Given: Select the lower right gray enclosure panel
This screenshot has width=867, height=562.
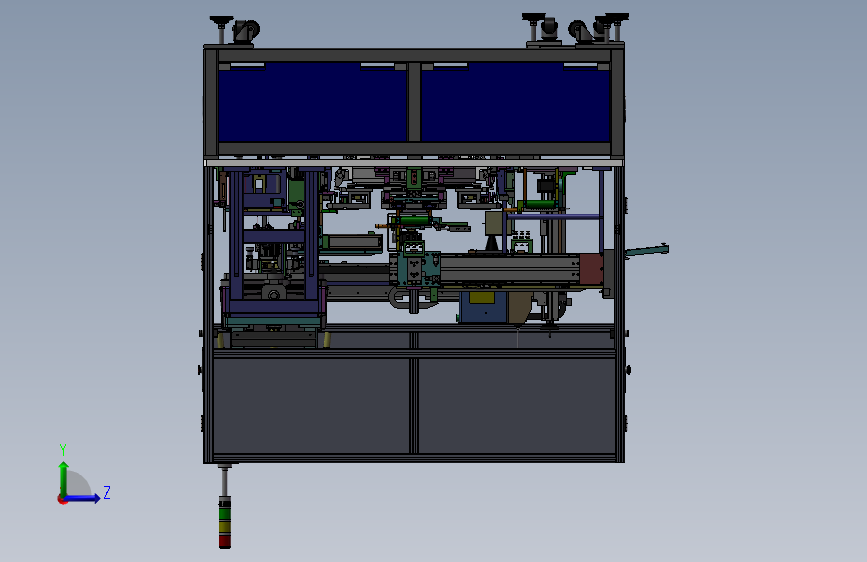Looking at the screenshot, I should coord(517,405).
